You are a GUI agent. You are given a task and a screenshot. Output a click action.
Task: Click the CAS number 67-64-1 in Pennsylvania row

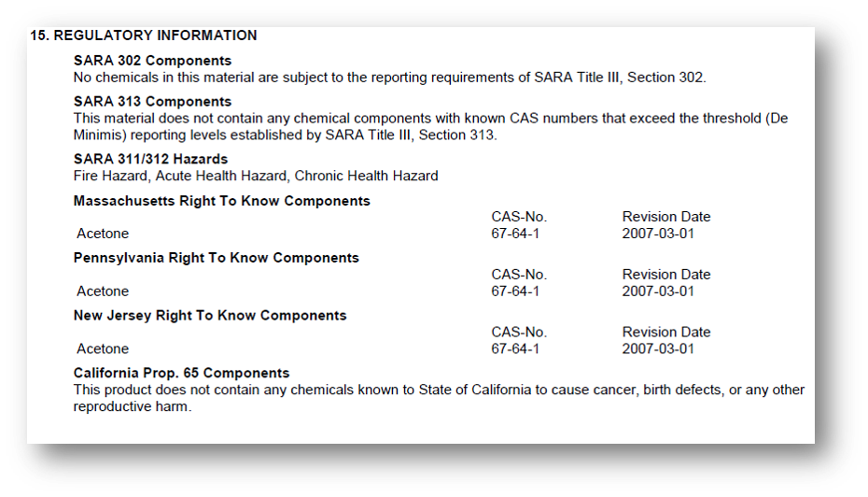click(x=515, y=291)
